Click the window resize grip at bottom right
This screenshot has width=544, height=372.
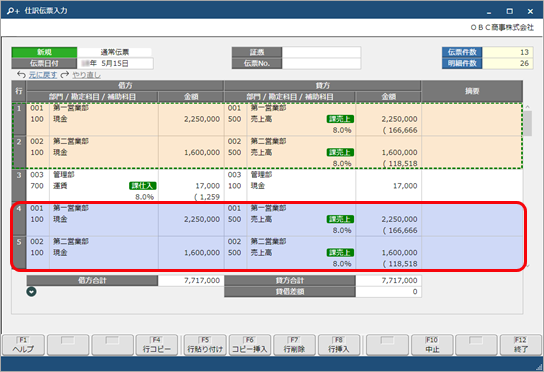tap(538, 367)
